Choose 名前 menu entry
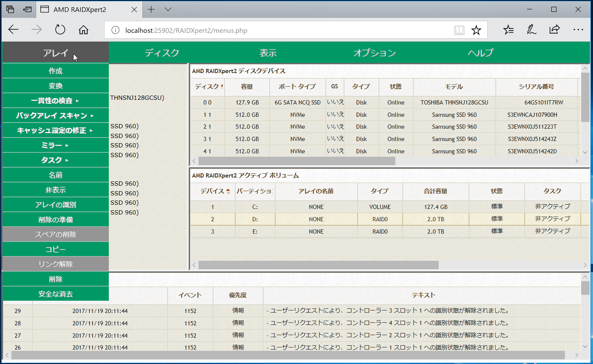The width and height of the screenshot is (593, 364). (56, 175)
